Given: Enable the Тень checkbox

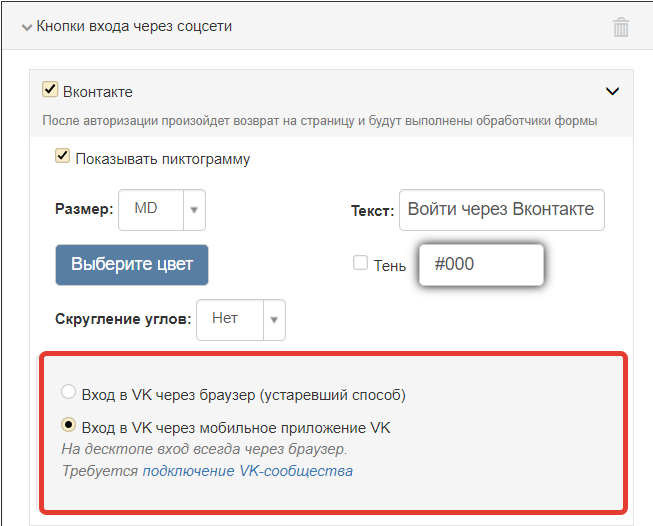Looking at the screenshot, I should (360, 263).
